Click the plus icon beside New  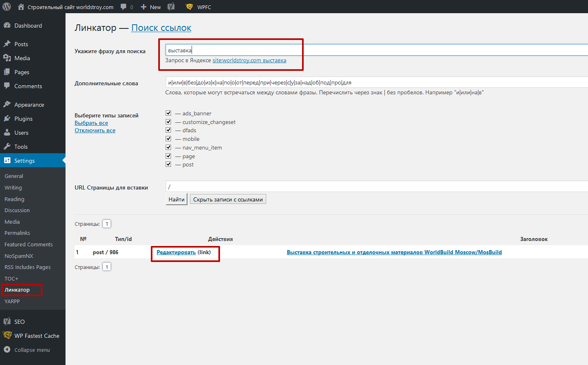coord(144,7)
